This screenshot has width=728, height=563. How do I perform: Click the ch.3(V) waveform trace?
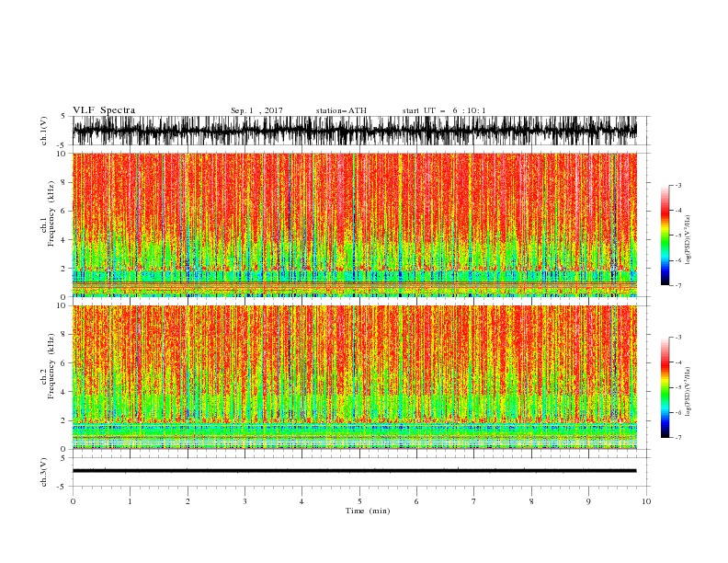[x=355, y=471]
